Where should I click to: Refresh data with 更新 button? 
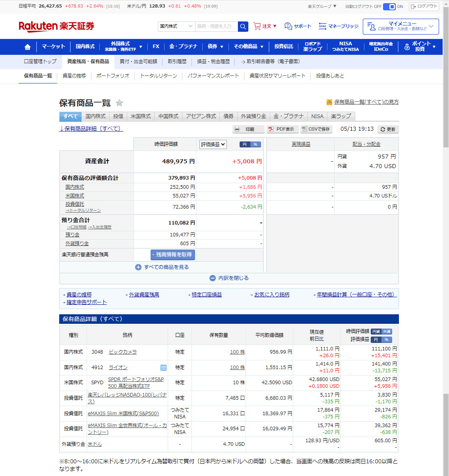coord(388,129)
